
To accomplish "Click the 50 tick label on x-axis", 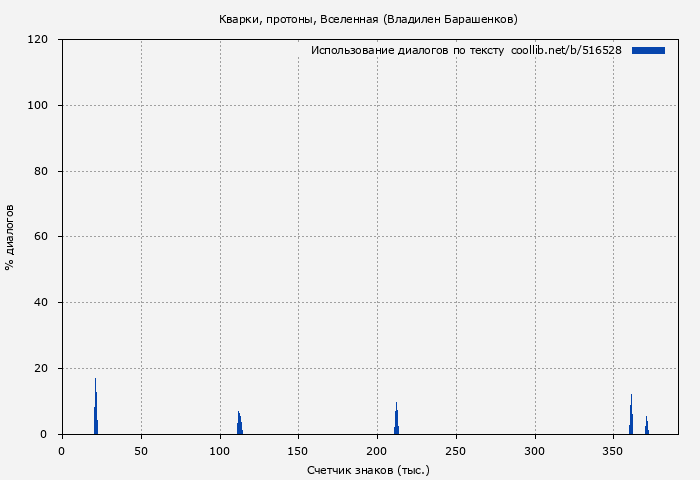I will [x=141, y=451].
